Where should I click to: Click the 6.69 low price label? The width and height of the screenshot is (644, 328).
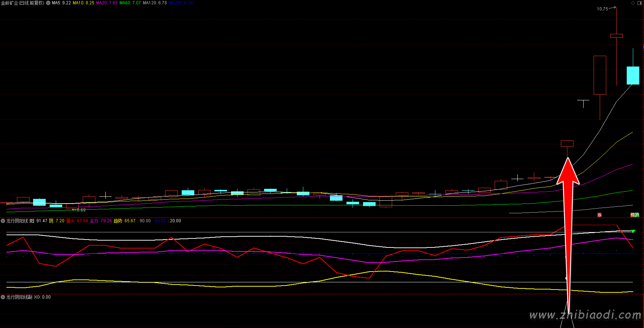(x=81, y=210)
